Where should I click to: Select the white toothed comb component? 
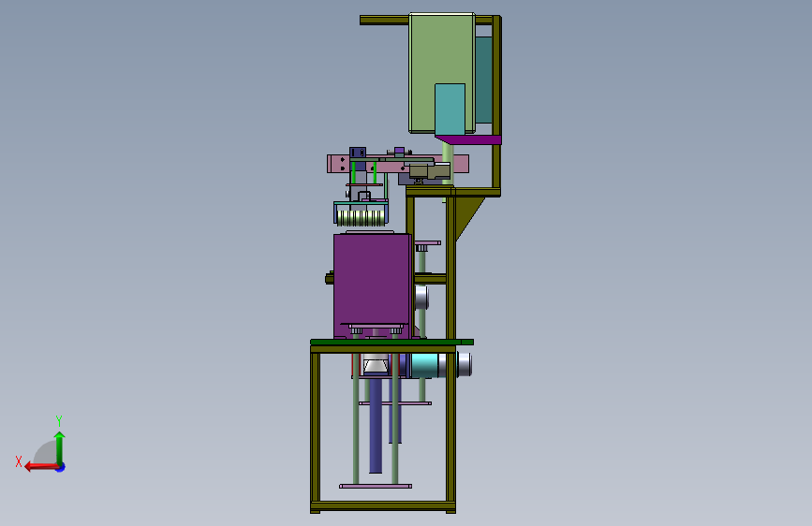pos(361,216)
